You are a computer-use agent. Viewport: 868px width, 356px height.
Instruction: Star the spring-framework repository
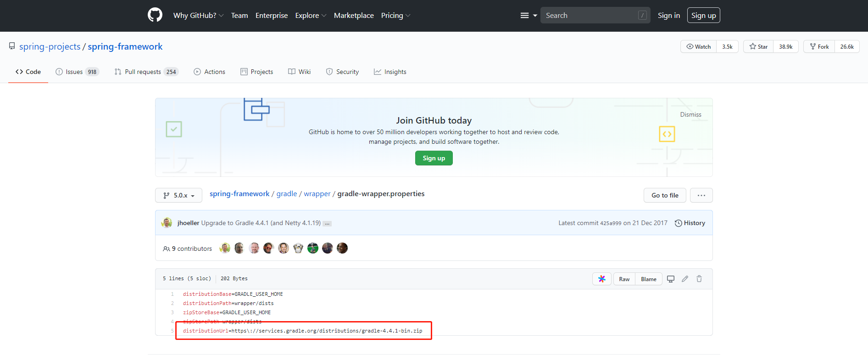(x=758, y=46)
